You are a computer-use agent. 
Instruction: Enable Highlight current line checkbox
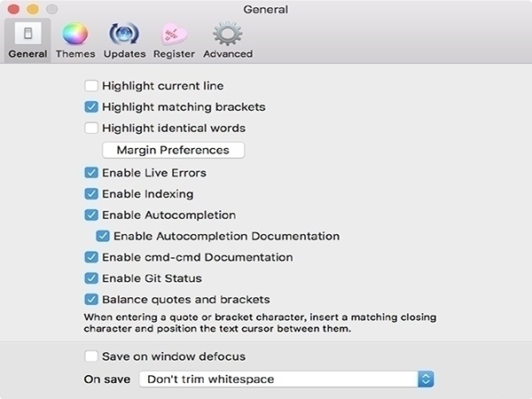point(91,86)
